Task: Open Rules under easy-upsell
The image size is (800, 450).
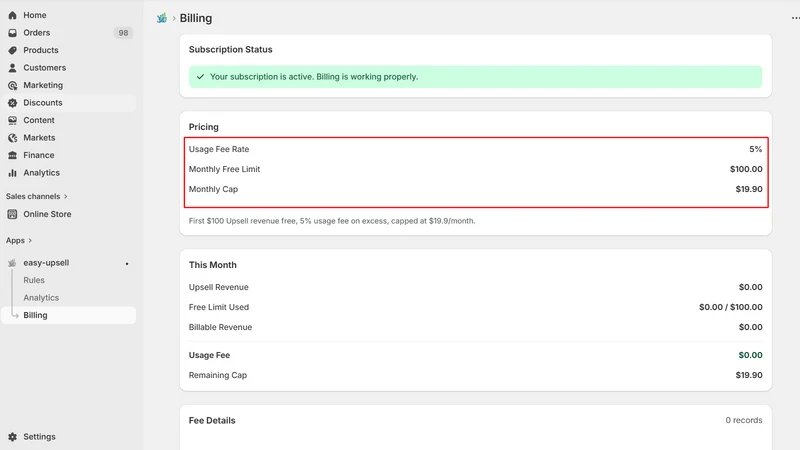Action: click(34, 280)
